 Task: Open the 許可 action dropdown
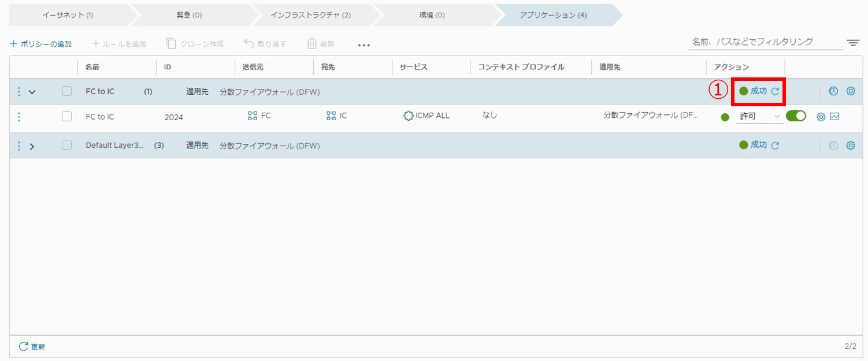click(x=759, y=117)
